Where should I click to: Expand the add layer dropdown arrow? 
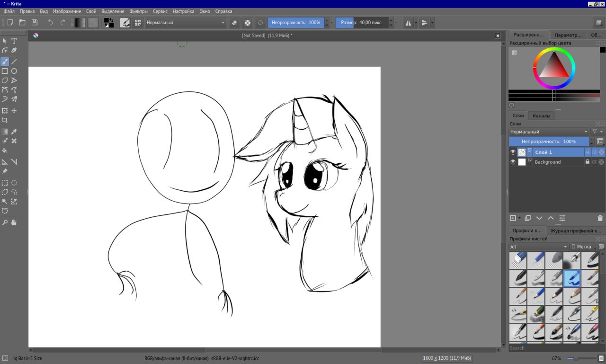(x=519, y=218)
